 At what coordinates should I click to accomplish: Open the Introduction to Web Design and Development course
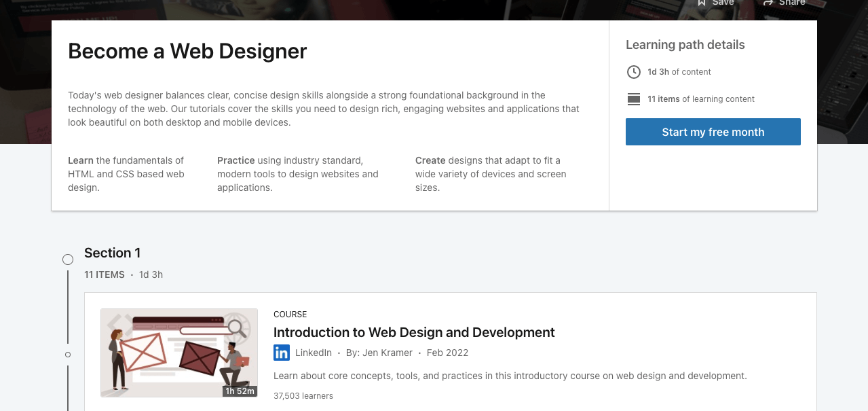pos(414,332)
